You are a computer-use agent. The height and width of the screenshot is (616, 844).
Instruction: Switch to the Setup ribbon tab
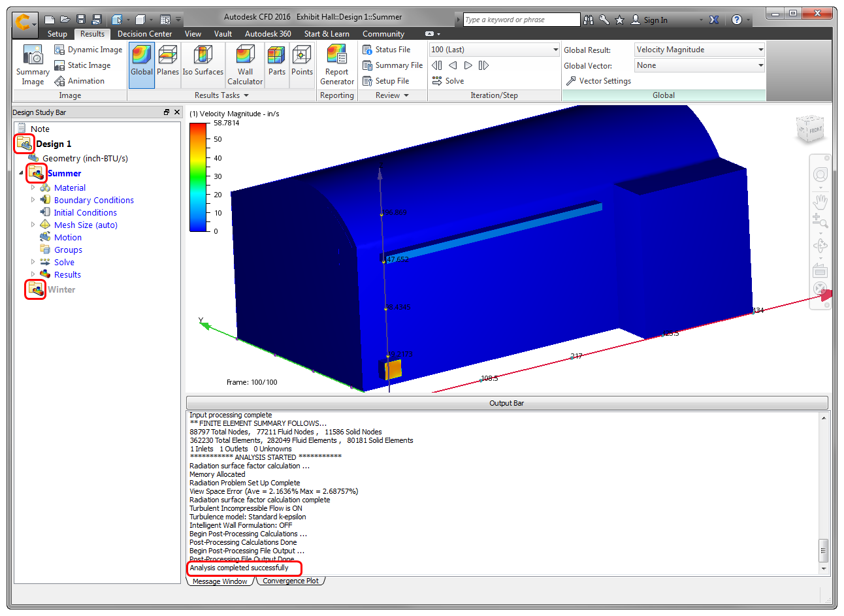coord(57,34)
